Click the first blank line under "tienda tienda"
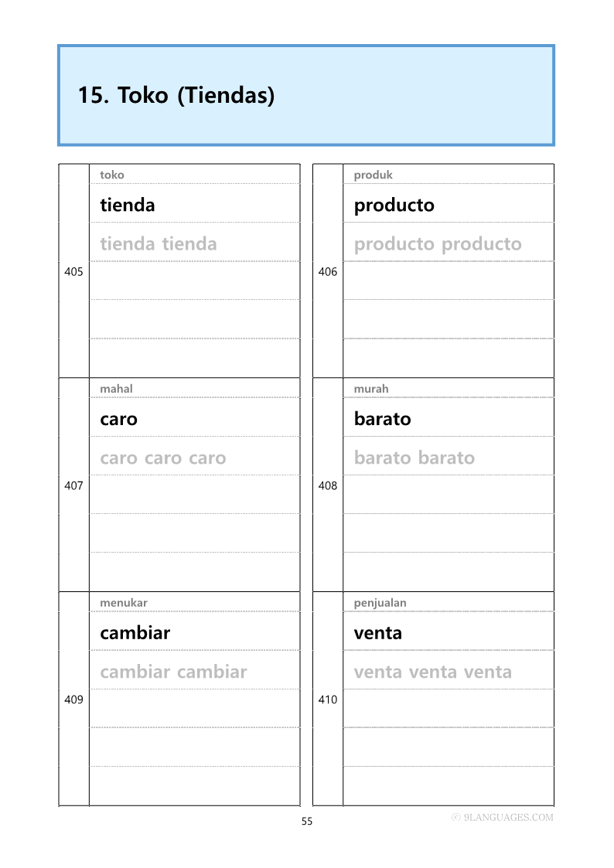614x868 pixels. [x=195, y=281]
